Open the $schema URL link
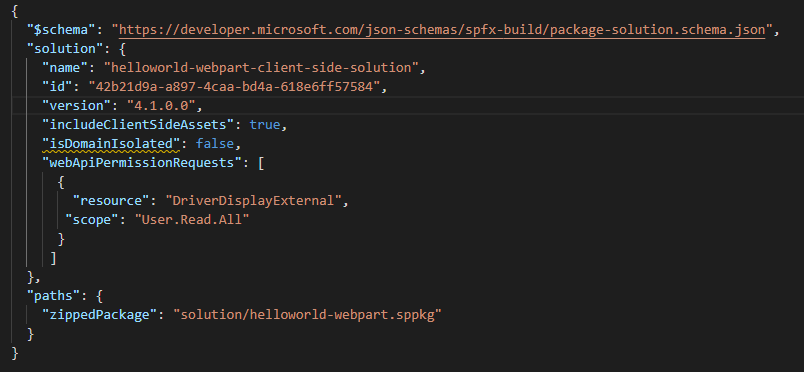 click(442, 30)
